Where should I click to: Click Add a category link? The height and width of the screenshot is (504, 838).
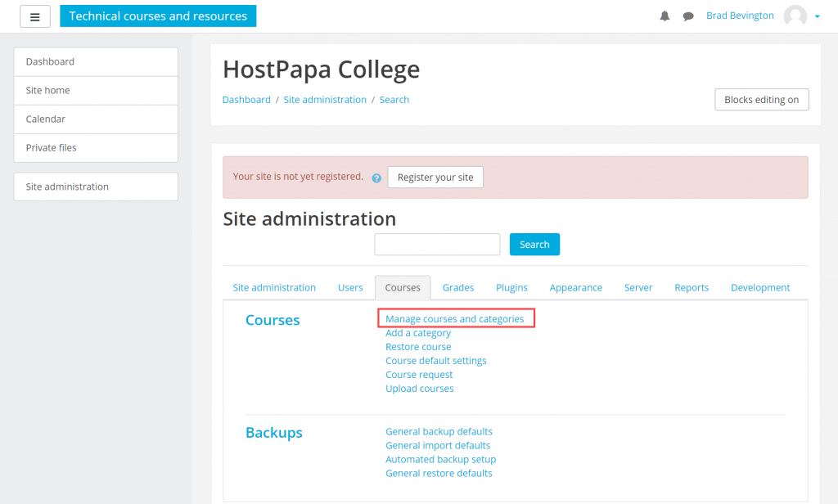[x=418, y=333]
